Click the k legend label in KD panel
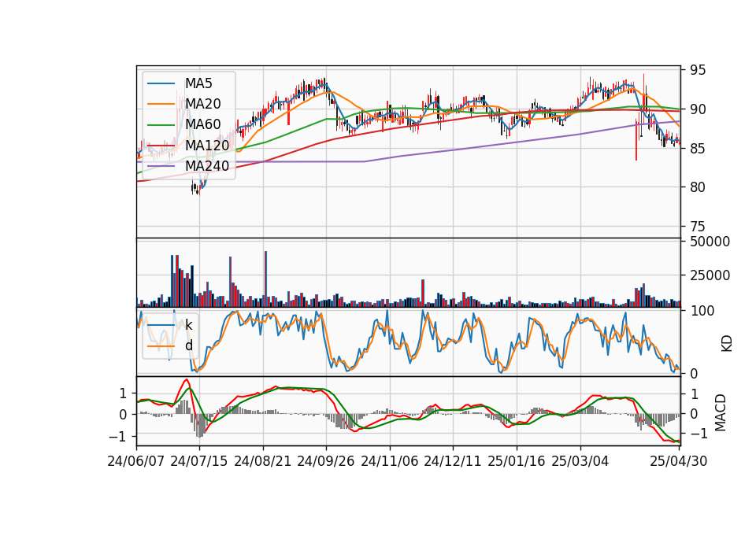The width and height of the screenshot is (756, 543). click(188, 325)
